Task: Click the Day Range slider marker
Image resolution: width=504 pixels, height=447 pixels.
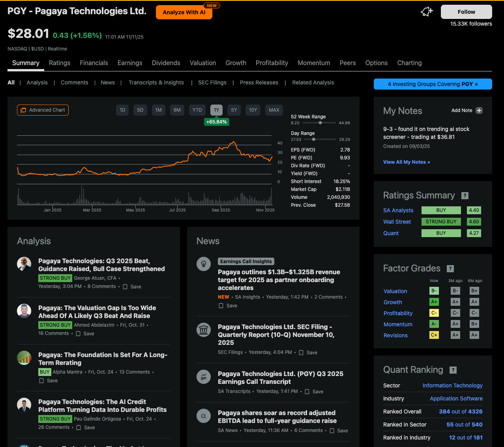Action: [314, 139]
